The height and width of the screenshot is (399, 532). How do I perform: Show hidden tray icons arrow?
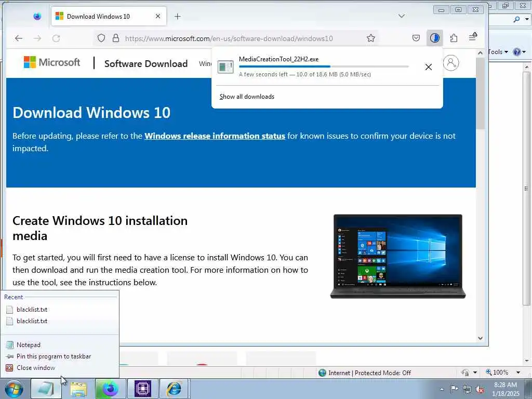[442, 390]
